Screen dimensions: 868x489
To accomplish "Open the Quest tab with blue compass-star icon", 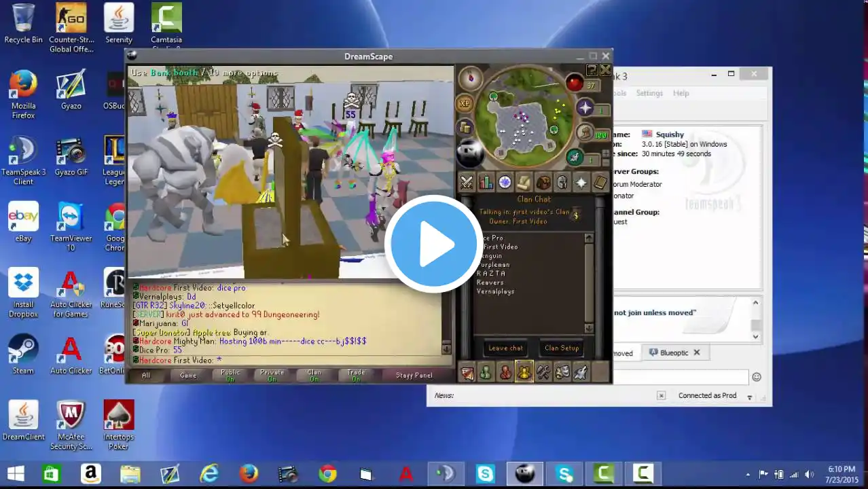I will (505, 182).
